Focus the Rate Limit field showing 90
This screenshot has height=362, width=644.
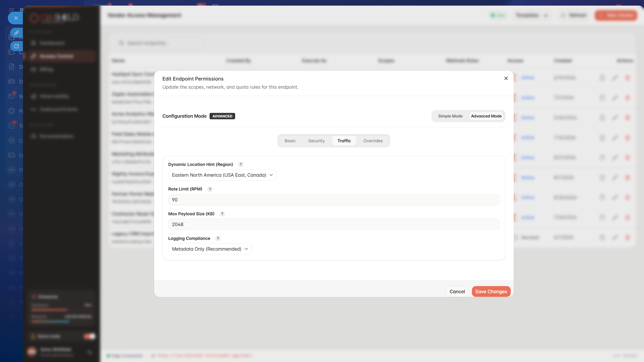tap(334, 200)
